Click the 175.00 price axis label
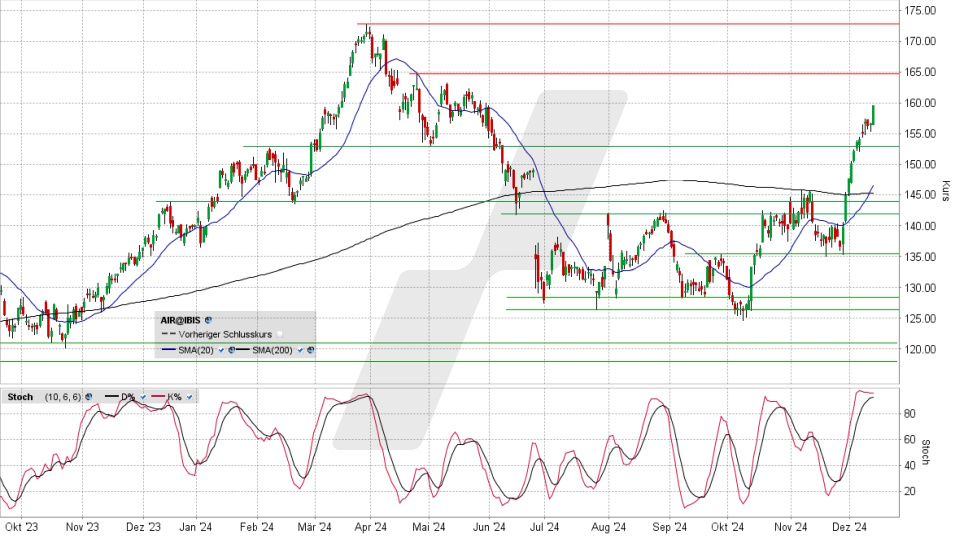960x540 pixels. [921, 10]
